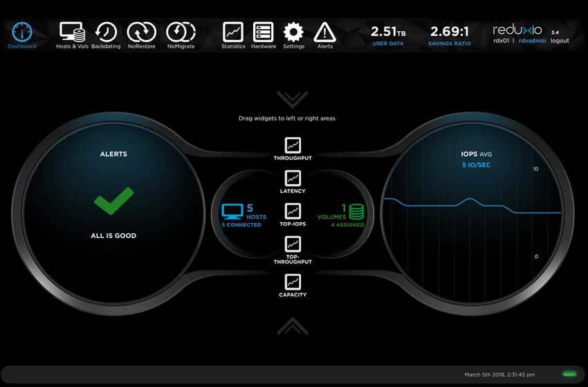Select the Top-Throughput widget icon
The image size is (588, 387).
(x=293, y=244)
